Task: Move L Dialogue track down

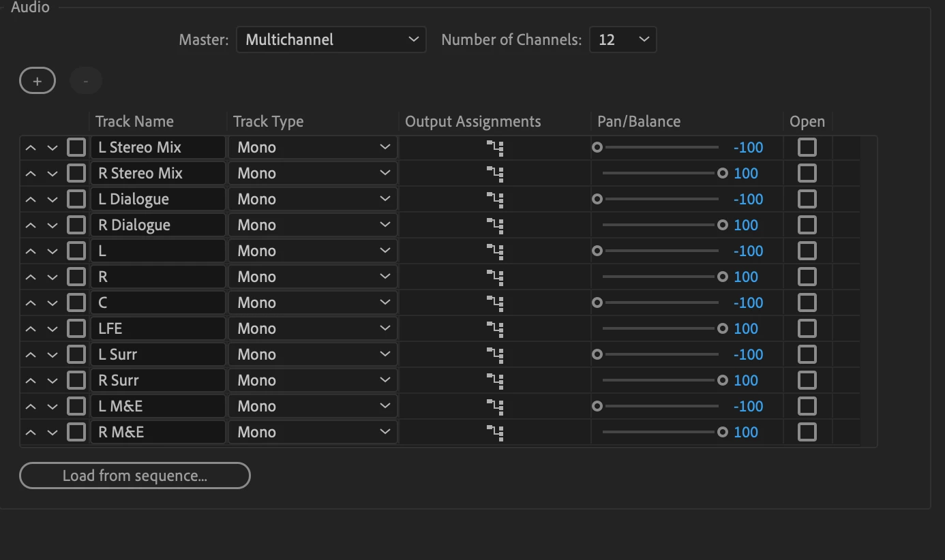Action: coord(52,200)
